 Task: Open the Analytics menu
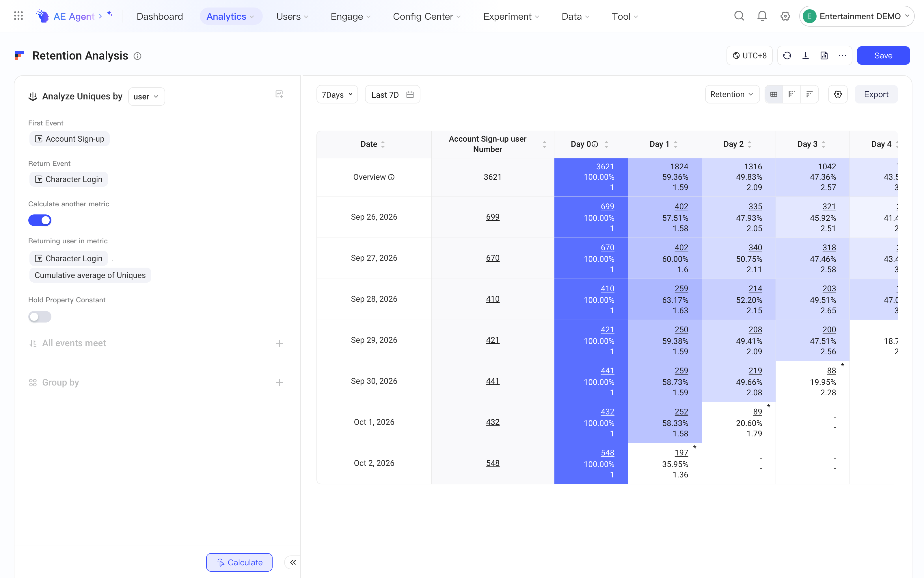[x=231, y=16]
